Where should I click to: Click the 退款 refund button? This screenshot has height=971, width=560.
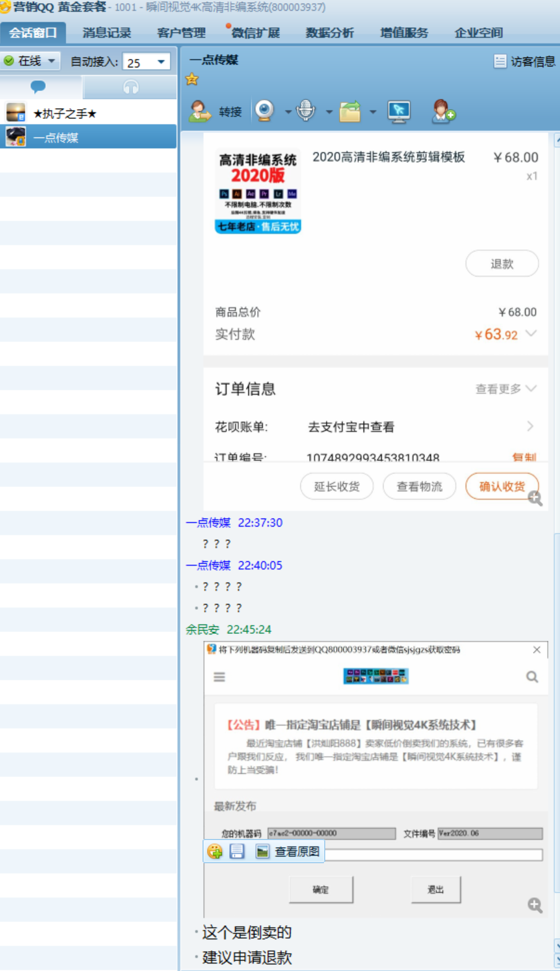click(x=502, y=264)
